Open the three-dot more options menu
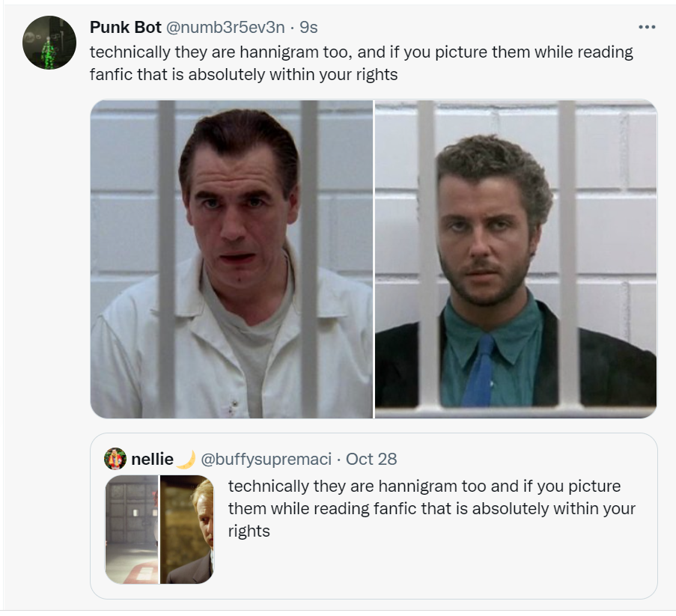The width and height of the screenshot is (676, 616). (647, 27)
